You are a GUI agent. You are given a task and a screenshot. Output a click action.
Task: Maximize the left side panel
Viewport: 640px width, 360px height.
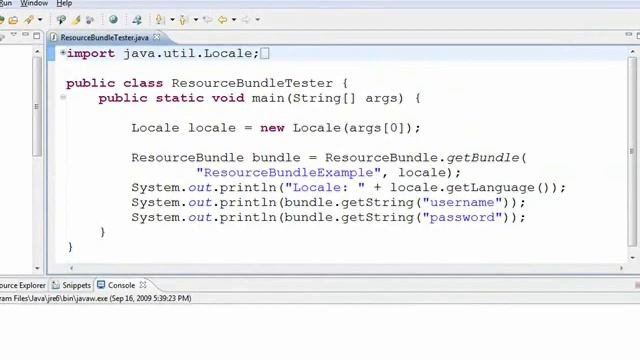click(37, 36)
